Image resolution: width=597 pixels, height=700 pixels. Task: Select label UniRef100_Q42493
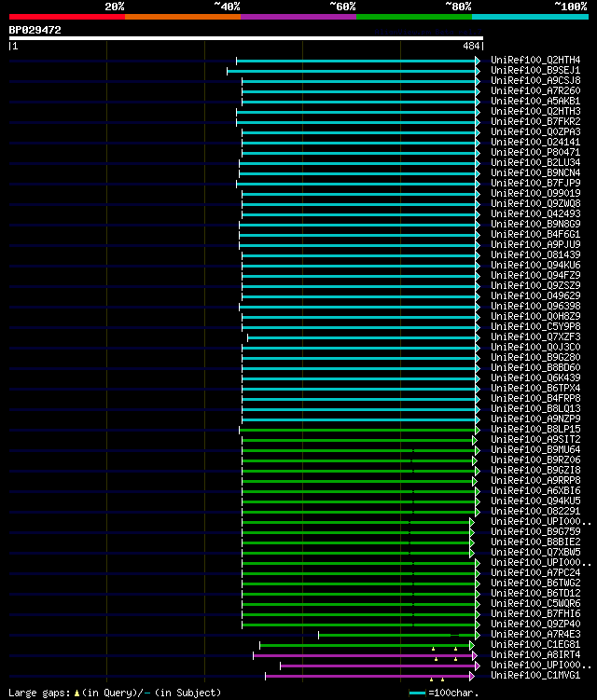[535, 213]
